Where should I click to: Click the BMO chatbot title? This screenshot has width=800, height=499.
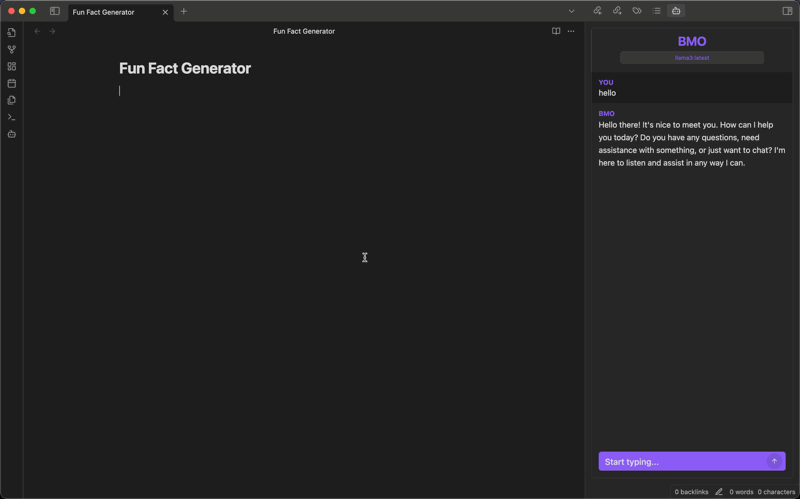tap(692, 41)
